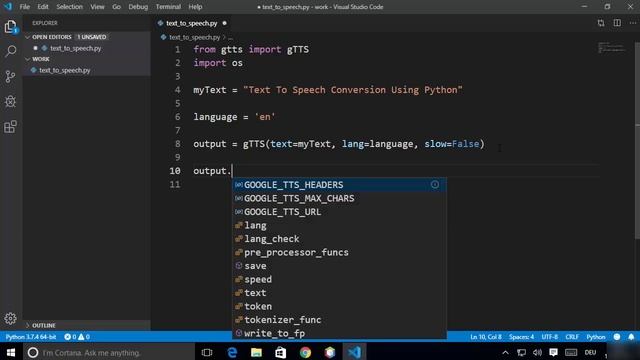Open the Search view in activity bar

pos(11,51)
